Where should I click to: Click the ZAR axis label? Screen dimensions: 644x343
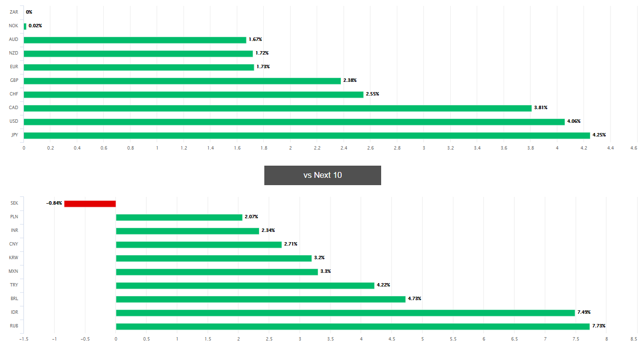pos(14,12)
